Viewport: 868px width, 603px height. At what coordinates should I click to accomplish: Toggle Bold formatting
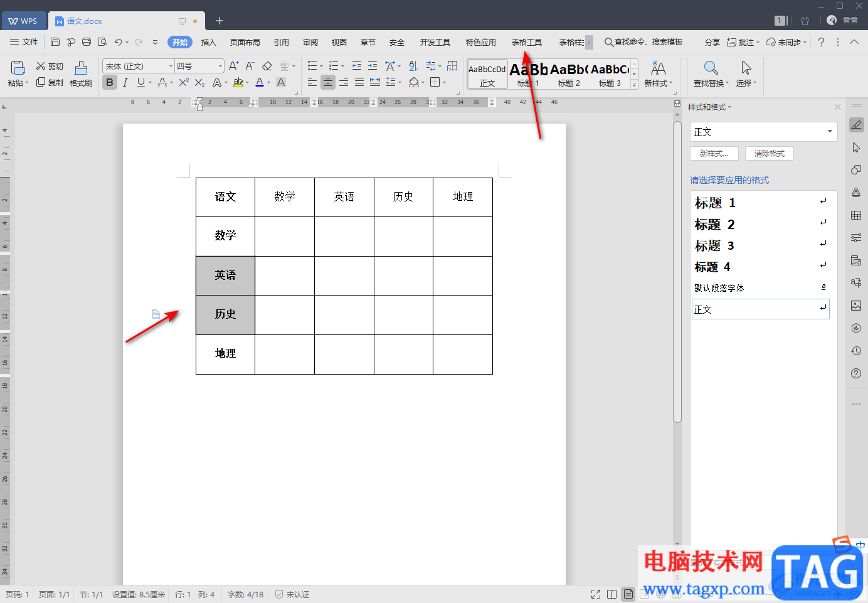(110, 82)
